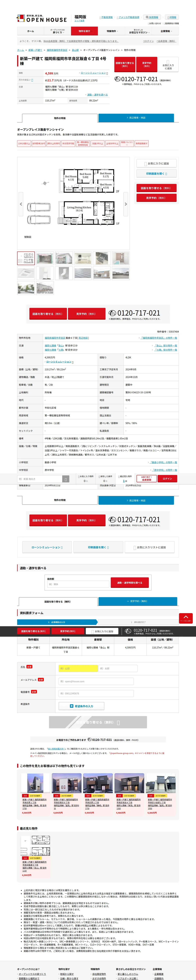Click the search magnifier button in sticky bar
Viewport: 196px width, 980px height.
(65, 479)
